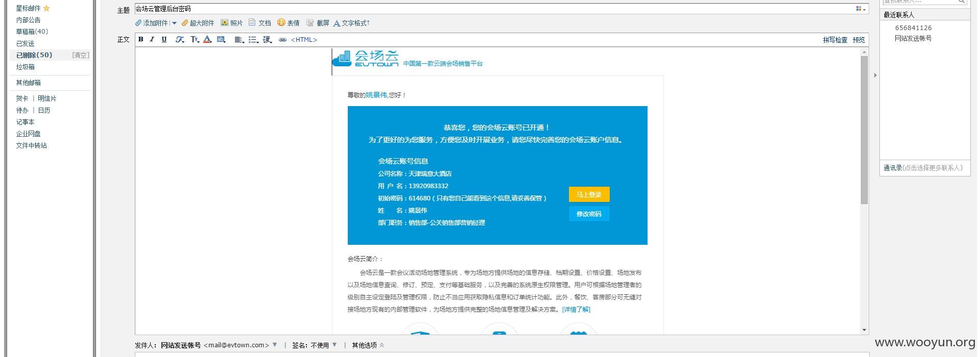Open the 星标邮件 starred mail folder
The height and width of the screenshot is (357, 980).
[33, 8]
